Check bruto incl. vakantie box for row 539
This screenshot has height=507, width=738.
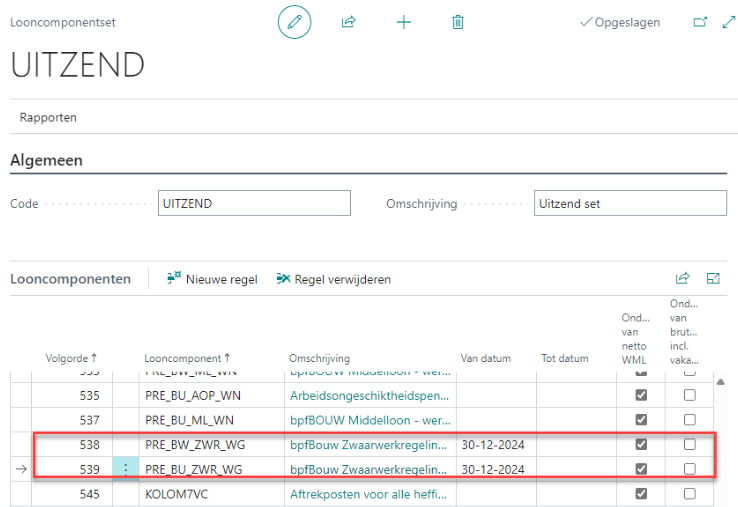point(689,469)
